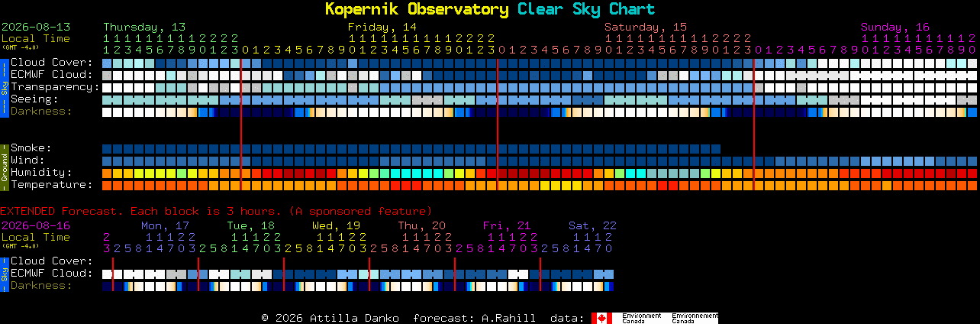The width and height of the screenshot is (980, 324).
Task: Click the '© 2026 Attilla Danko' credit
Action: coord(330,318)
